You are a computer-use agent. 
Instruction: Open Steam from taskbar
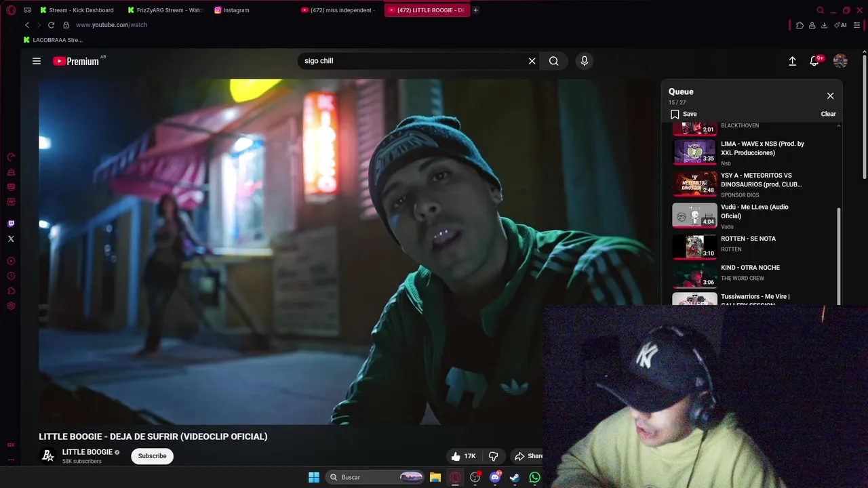click(515, 477)
